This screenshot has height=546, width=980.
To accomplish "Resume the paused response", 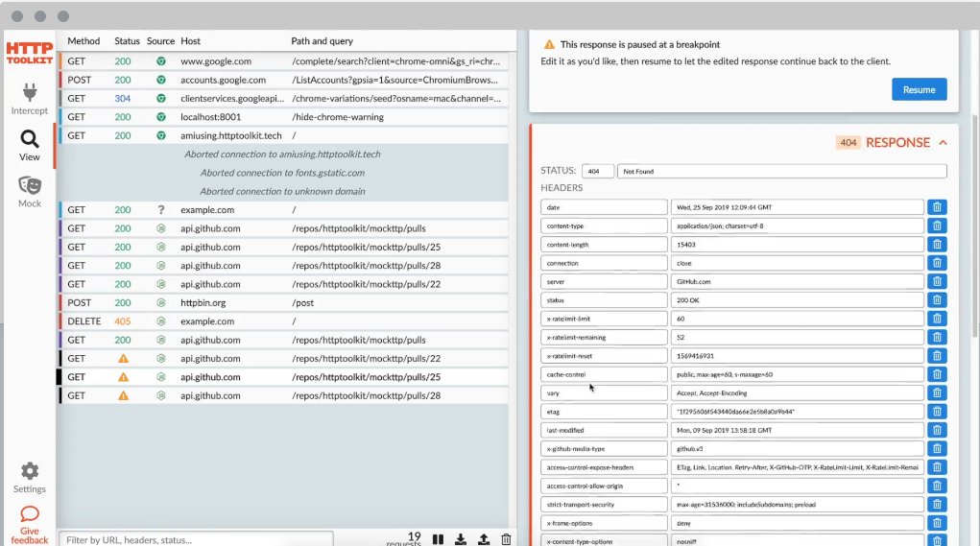I will pos(919,89).
